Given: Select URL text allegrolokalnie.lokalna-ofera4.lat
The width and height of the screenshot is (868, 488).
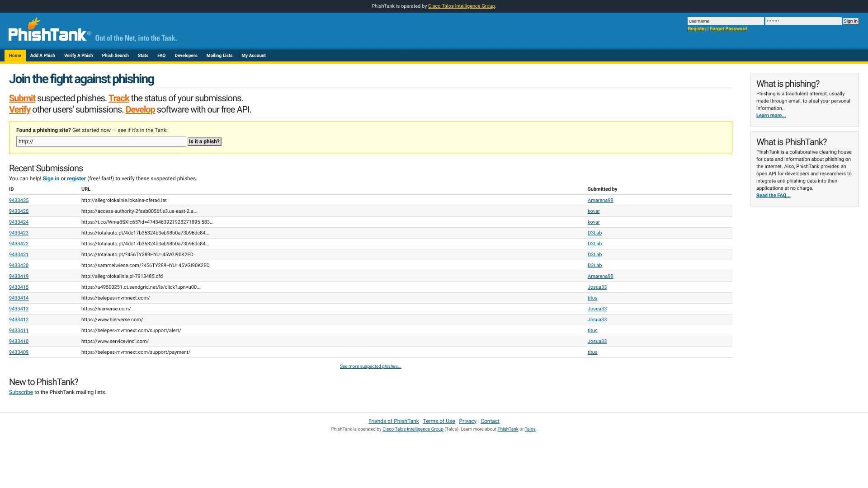Looking at the screenshot, I should [124, 201].
